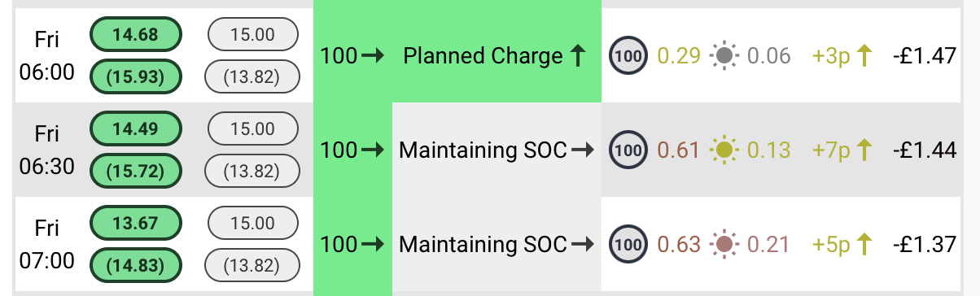The height and width of the screenshot is (296, 980).
Task: Click the yellow sun icon in Fri 06:30 row
Action: [x=724, y=150]
